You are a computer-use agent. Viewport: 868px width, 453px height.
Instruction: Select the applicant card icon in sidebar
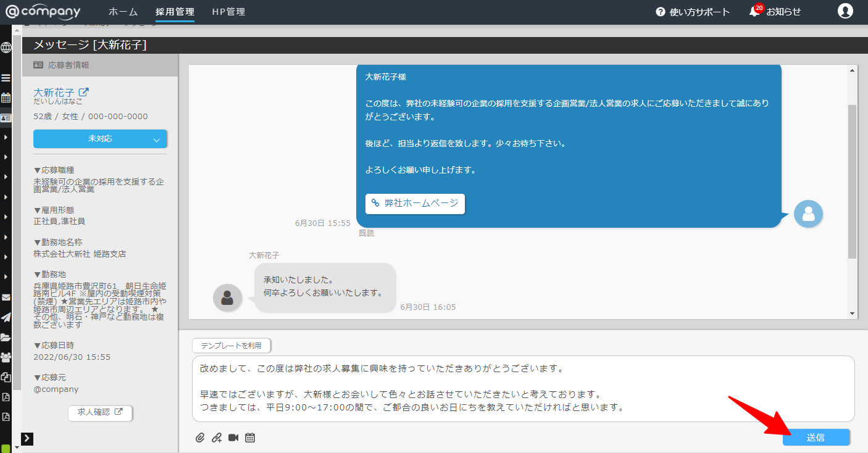click(x=6, y=117)
